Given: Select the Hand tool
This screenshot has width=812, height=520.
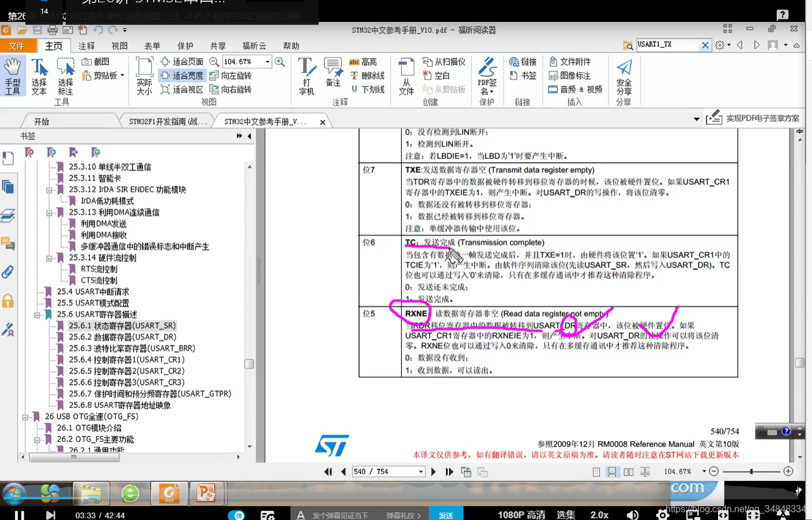Looking at the screenshot, I should click(13, 75).
